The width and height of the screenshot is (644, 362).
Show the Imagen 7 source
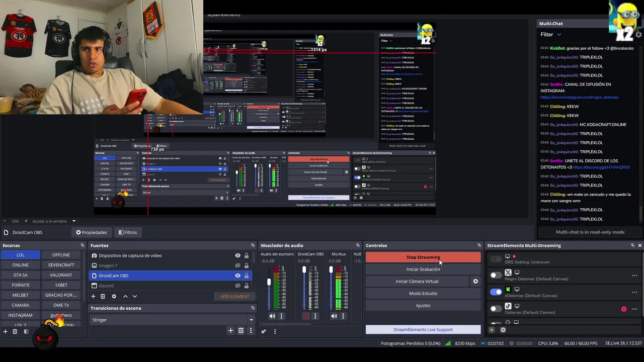tap(237, 265)
